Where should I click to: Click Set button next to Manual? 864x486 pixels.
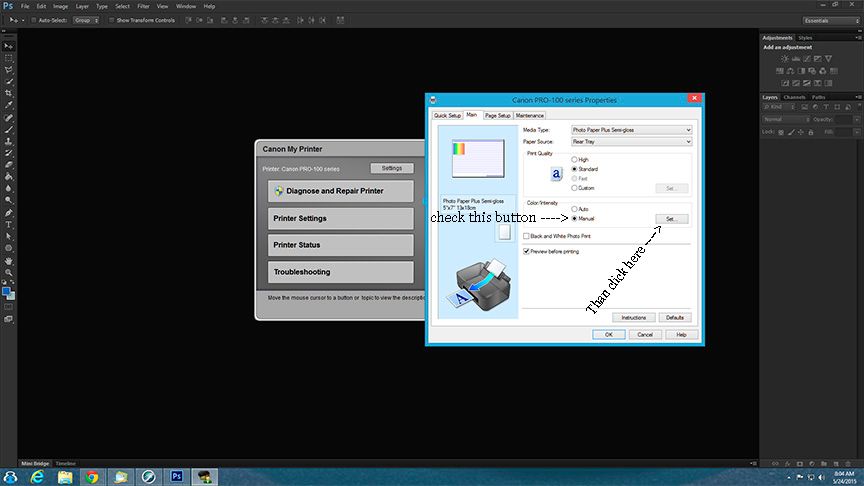coord(671,218)
